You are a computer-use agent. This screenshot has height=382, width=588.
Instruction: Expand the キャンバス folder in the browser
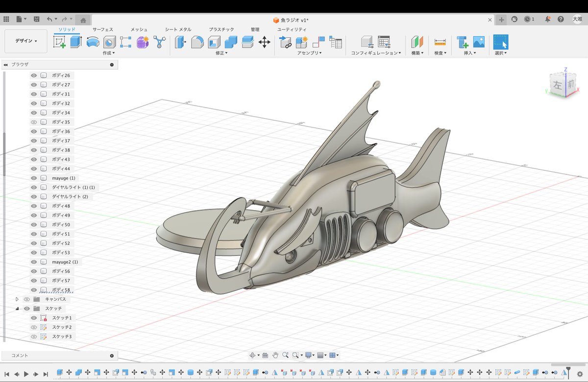click(x=17, y=299)
